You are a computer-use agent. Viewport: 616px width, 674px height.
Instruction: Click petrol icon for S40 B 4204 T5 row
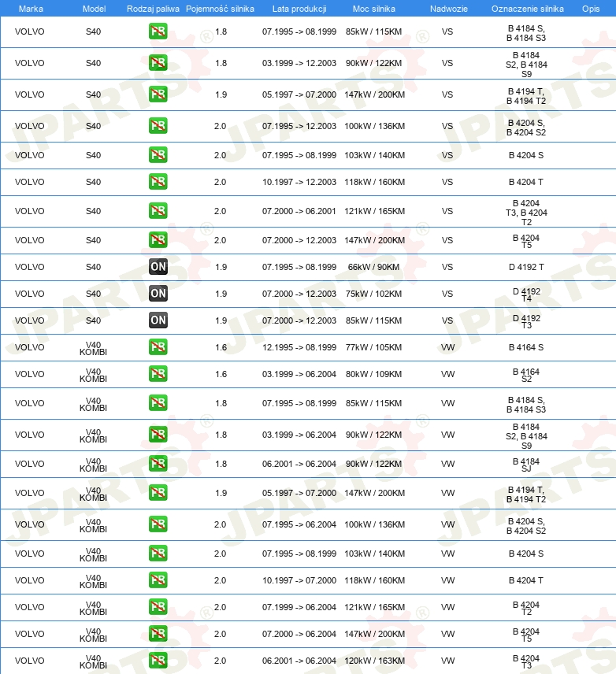(x=158, y=240)
